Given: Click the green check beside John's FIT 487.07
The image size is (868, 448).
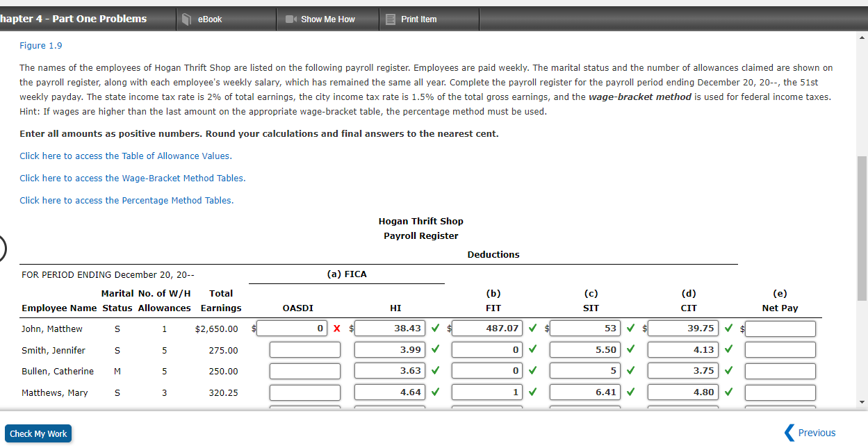Looking at the screenshot, I should point(532,329).
